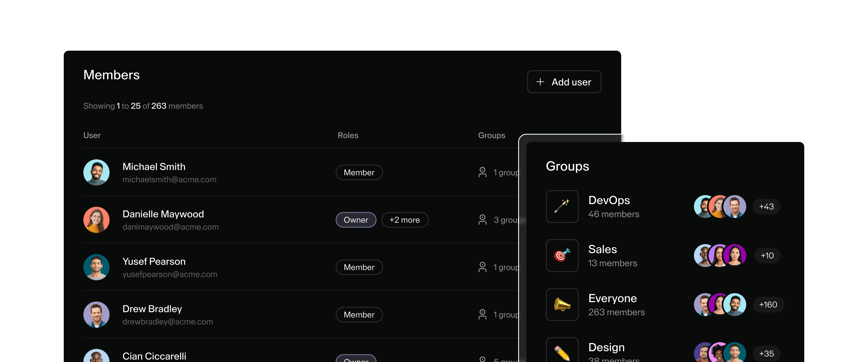Image resolution: width=868 pixels, height=362 pixels.
Task: Show Design +35 more members
Action: [x=767, y=354]
